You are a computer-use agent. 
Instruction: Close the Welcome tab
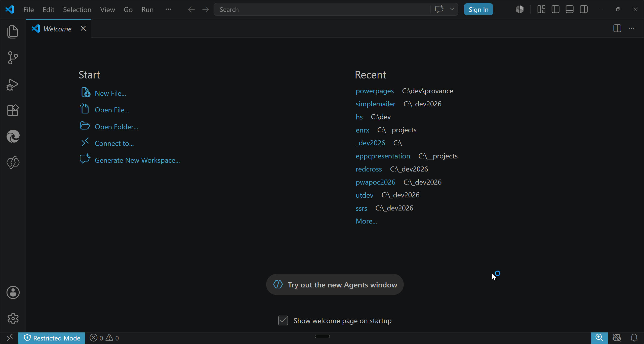83,28
